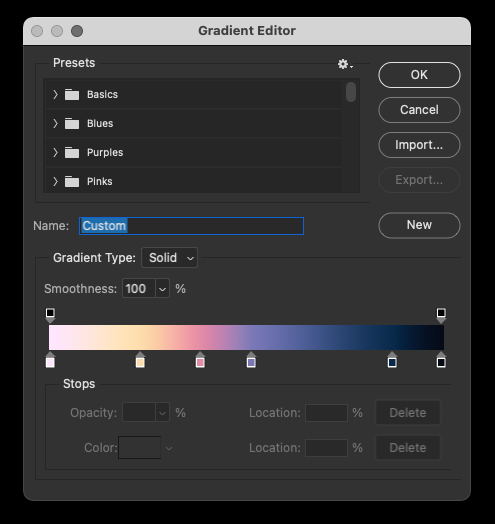
Task: Open the Smoothness percentage dropdown arrow
Action: 162,289
